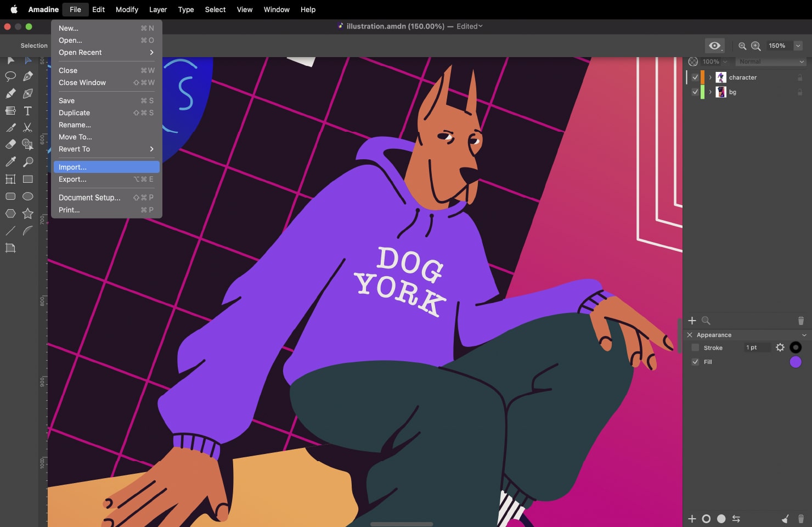Screen dimensions: 812x527
Task: Select the Pen tool
Action: coord(28,76)
